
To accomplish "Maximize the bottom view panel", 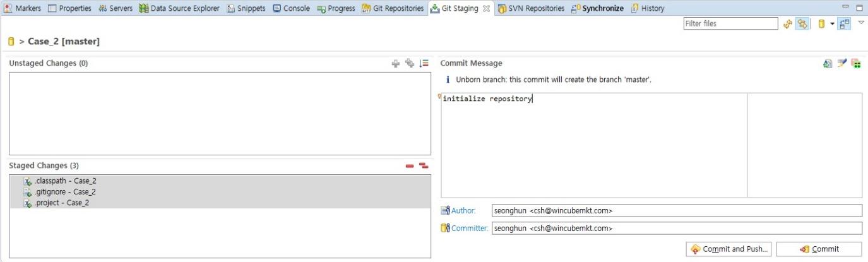I will [x=859, y=8].
